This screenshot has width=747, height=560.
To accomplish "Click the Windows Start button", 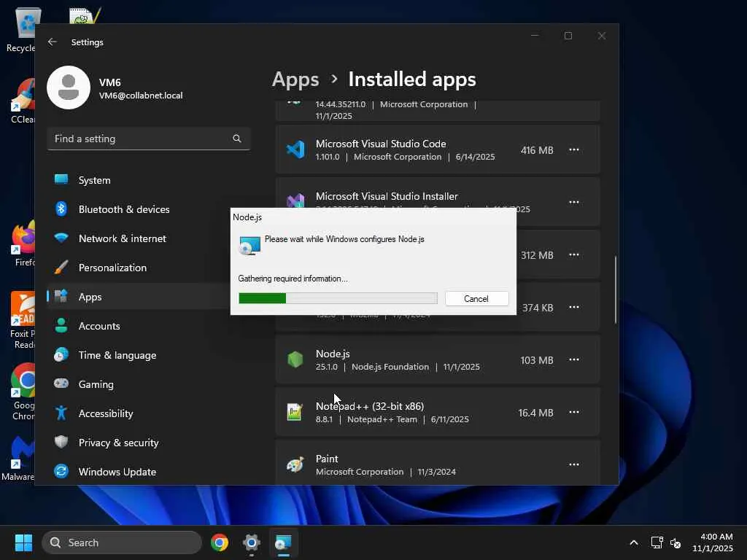I will (x=23, y=542).
